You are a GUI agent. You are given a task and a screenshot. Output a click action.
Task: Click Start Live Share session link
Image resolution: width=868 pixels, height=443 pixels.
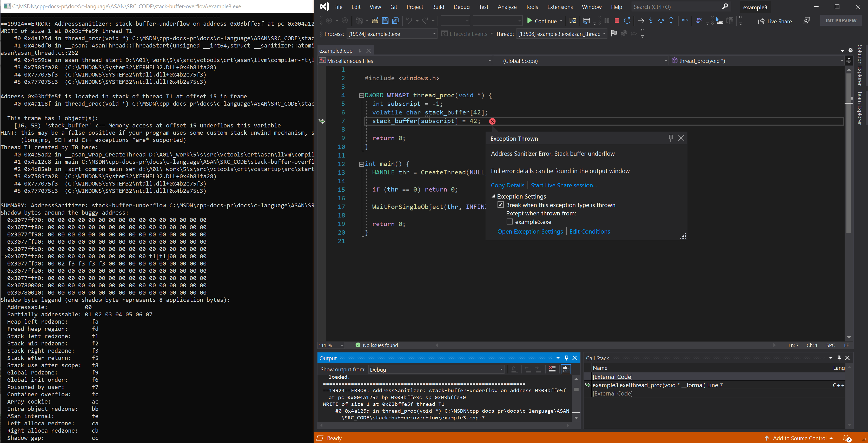(x=563, y=185)
